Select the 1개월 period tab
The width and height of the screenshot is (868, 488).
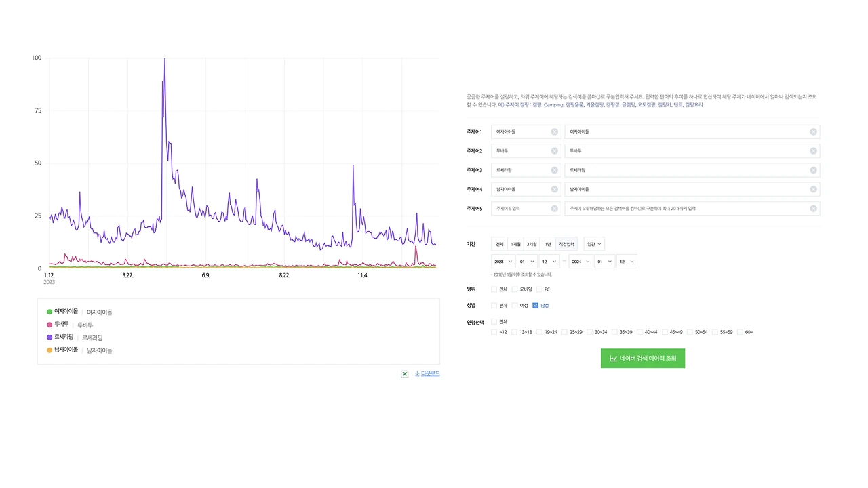point(516,244)
